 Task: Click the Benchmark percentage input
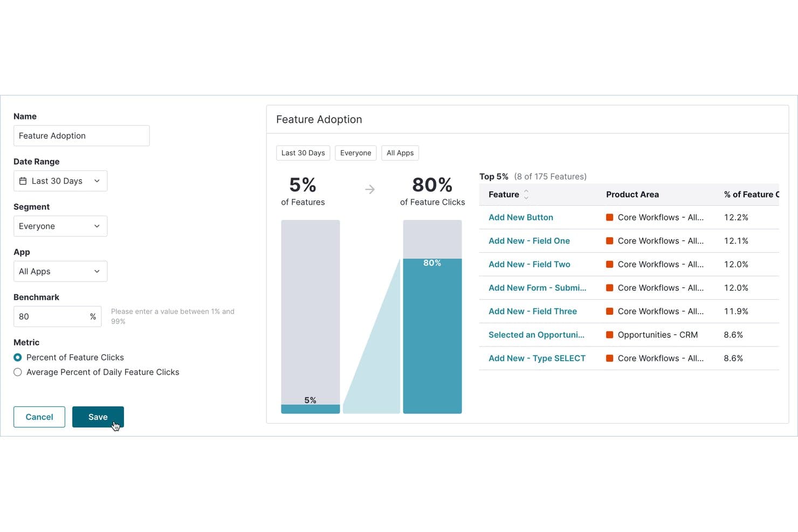(58, 317)
